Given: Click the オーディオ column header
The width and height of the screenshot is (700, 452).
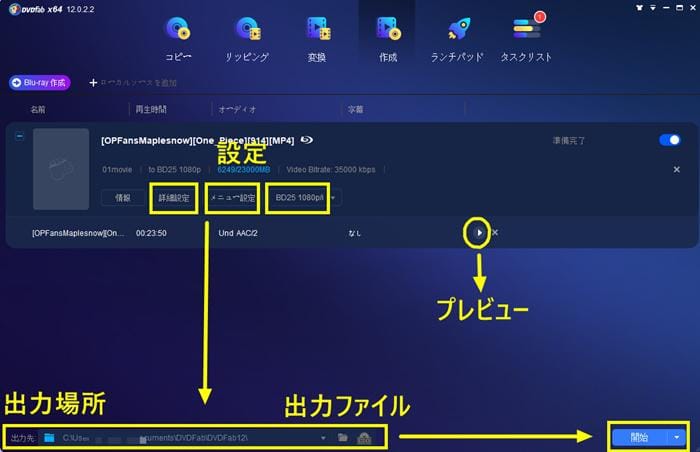Looking at the screenshot, I should (237, 109).
